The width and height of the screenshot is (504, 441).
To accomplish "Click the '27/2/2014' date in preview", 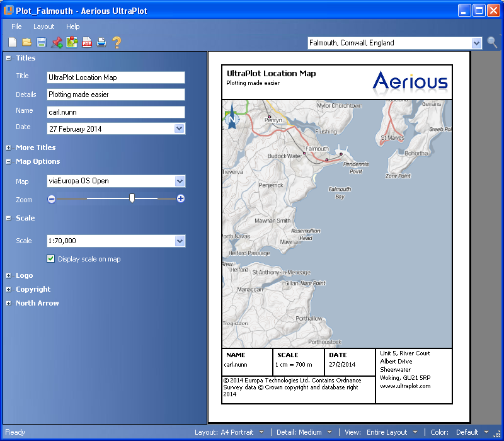I will [x=342, y=365].
